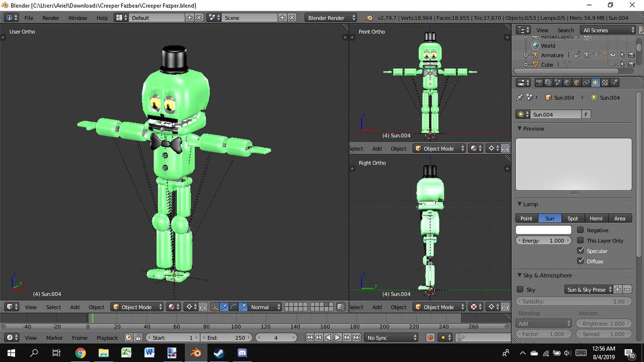The height and width of the screenshot is (362, 644).
Task: Enable the Negative lamp checkbox
Action: [x=581, y=230]
